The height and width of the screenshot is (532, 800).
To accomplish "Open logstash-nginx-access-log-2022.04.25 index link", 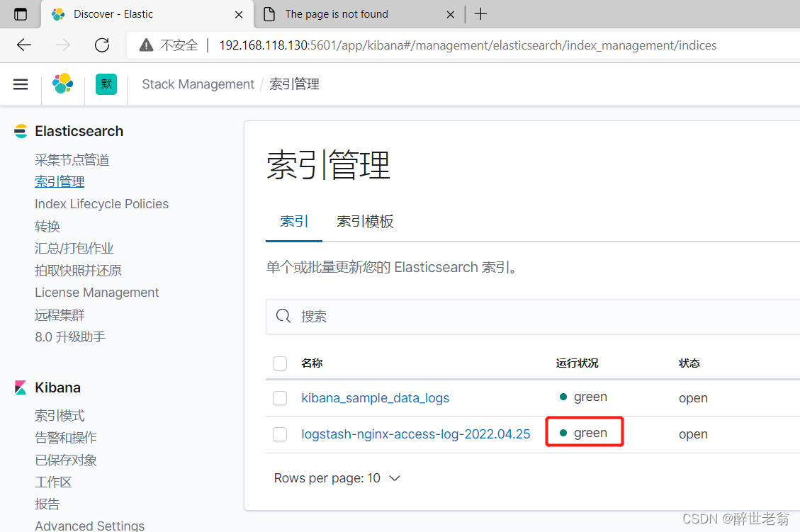I will coord(415,434).
